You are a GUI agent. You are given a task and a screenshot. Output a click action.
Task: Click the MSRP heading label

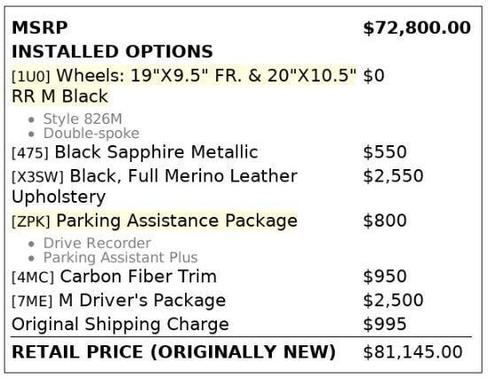(x=40, y=28)
